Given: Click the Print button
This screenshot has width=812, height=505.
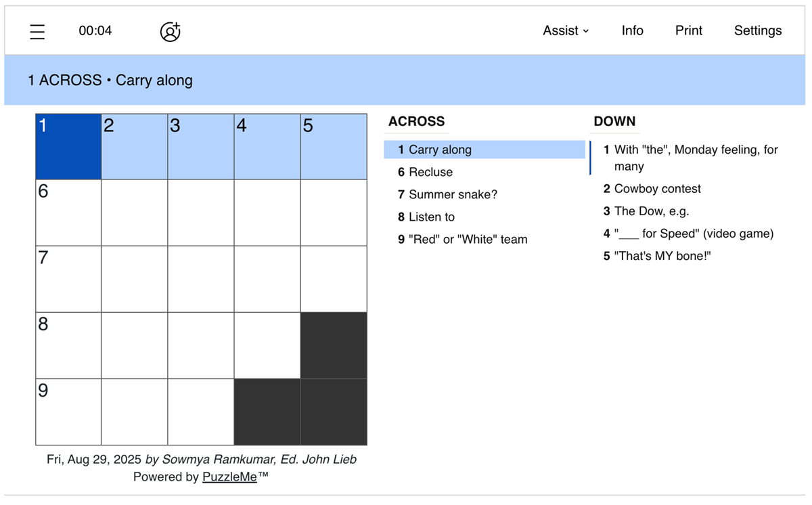Looking at the screenshot, I should pyautogui.click(x=688, y=30).
